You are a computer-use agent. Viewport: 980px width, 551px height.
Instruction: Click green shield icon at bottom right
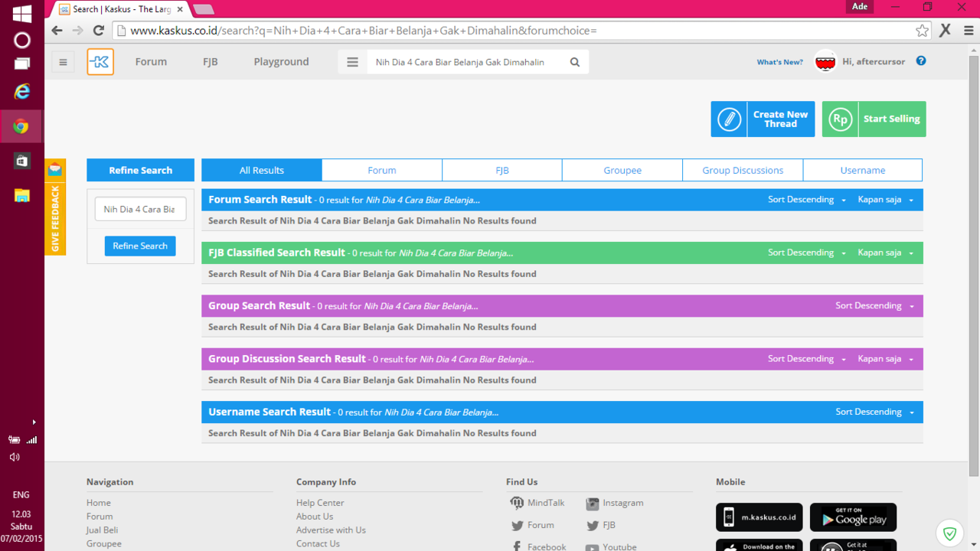(x=950, y=533)
